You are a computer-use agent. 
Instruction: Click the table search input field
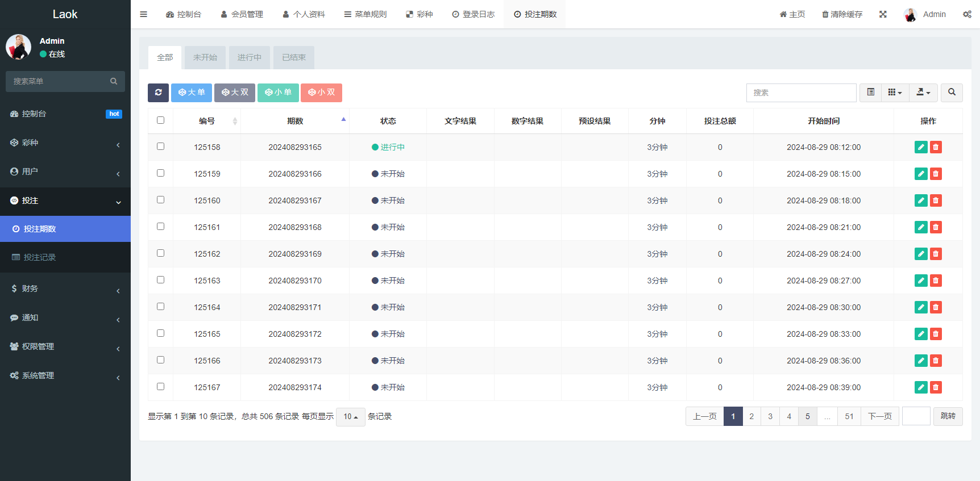801,93
